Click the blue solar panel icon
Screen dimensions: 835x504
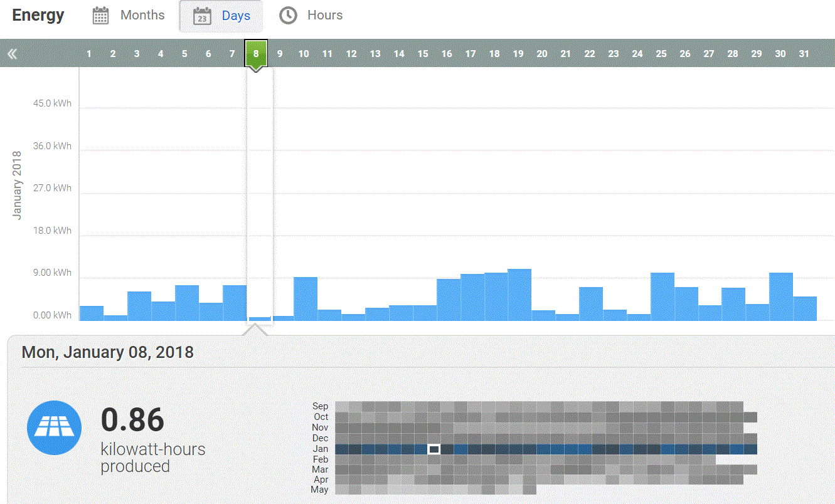54,428
